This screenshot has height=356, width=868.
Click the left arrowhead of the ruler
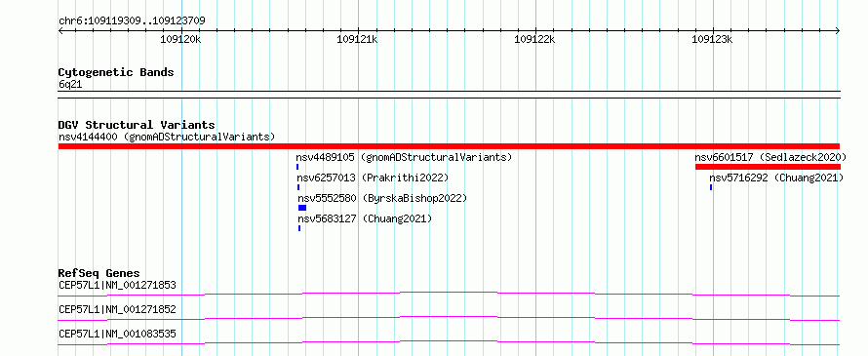coord(61,31)
